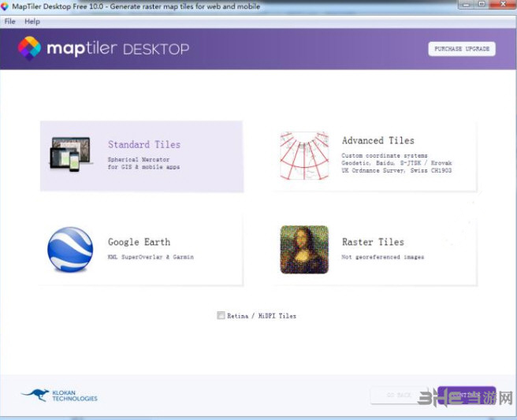Open the File menu
The height and width of the screenshot is (420, 517).
(x=10, y=21)
